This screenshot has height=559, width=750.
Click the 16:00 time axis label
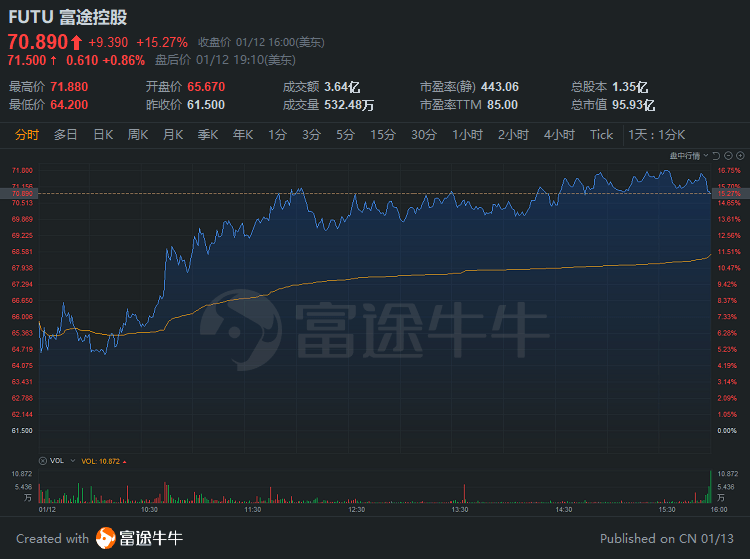(719, 510)
